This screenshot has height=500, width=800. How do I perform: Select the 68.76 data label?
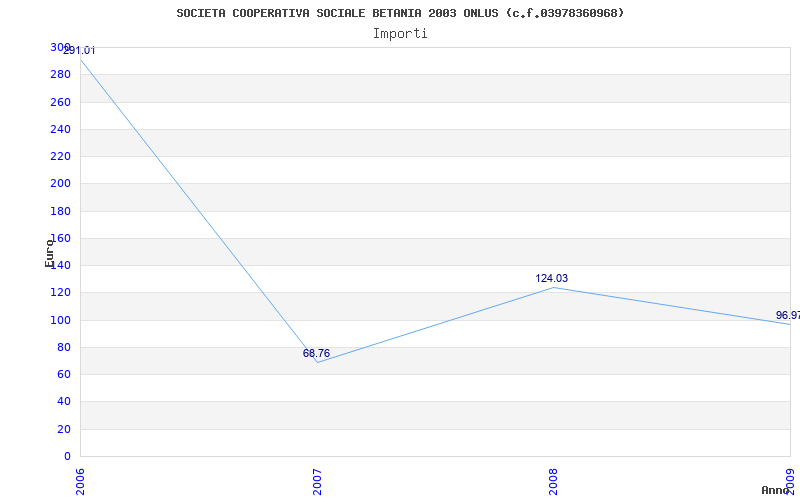[x=316, y=353]
